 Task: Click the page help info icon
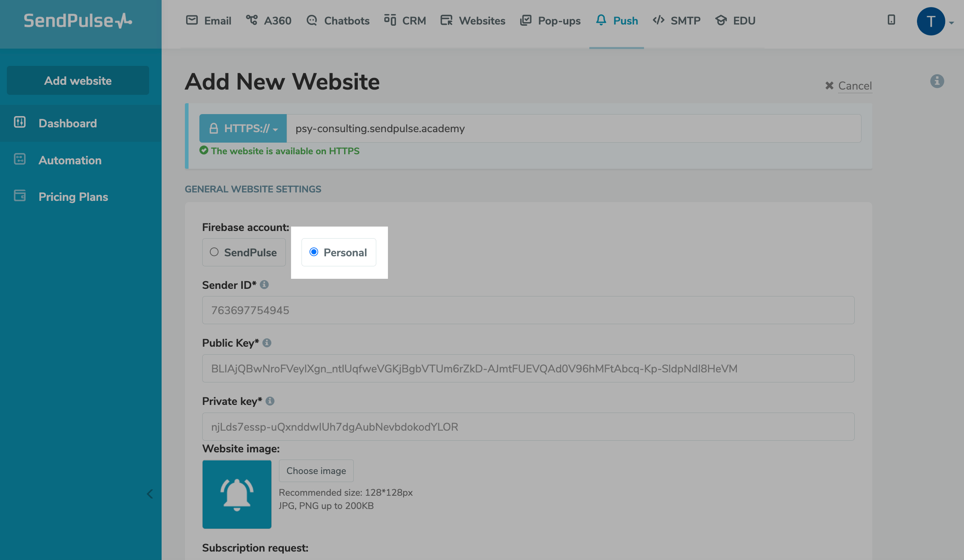tap(937, 81)
